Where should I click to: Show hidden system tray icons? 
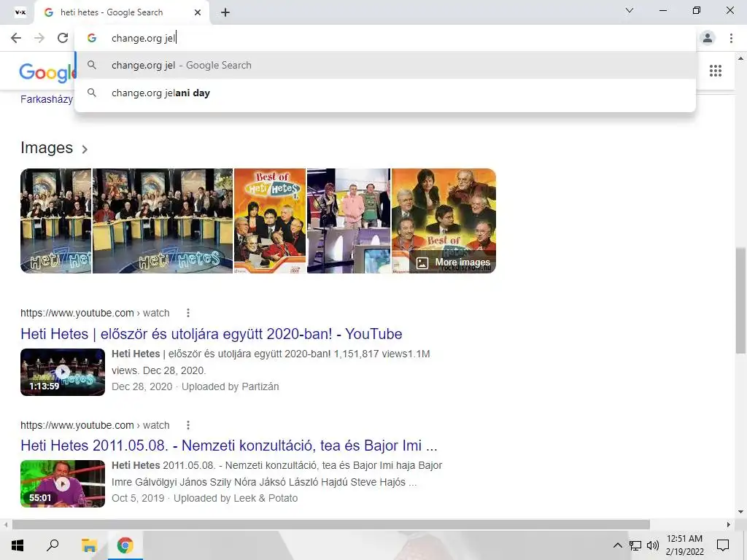pyautogui.click(x=617, y=545)
